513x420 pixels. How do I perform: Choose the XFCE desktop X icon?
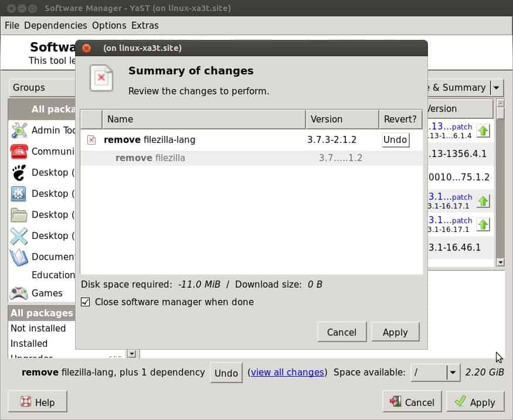point(19,236)
